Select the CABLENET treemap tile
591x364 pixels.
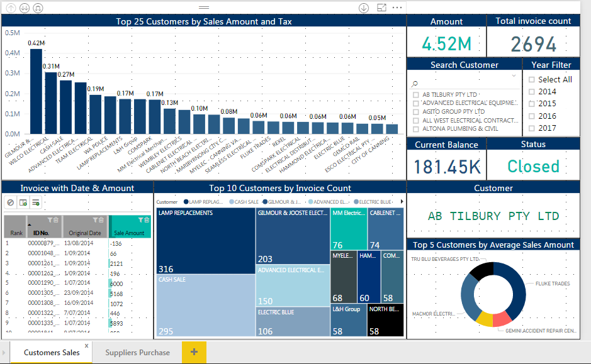[386, 229]
